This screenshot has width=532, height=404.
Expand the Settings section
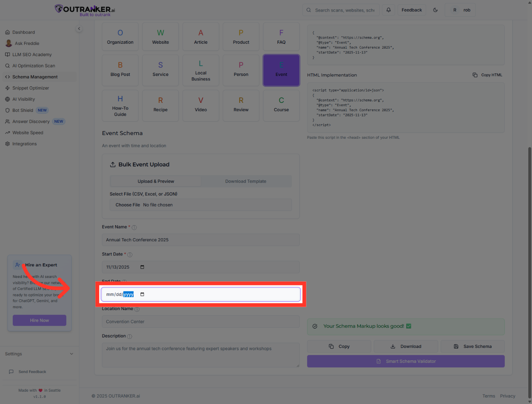click(39, 354)
